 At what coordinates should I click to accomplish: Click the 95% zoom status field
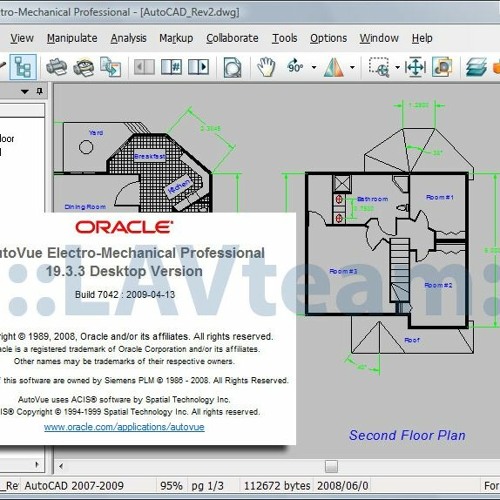(171, 486)
